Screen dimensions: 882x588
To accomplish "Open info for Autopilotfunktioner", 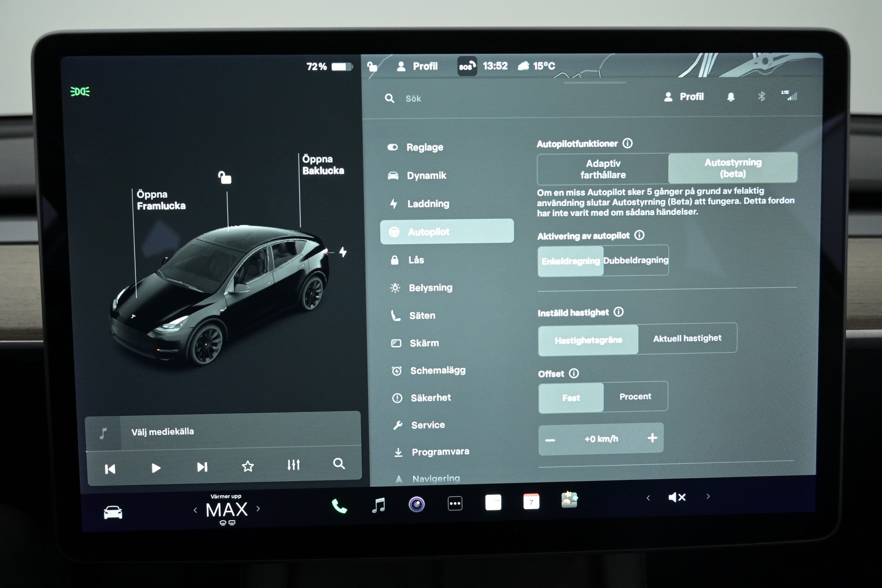I will 627,143.
